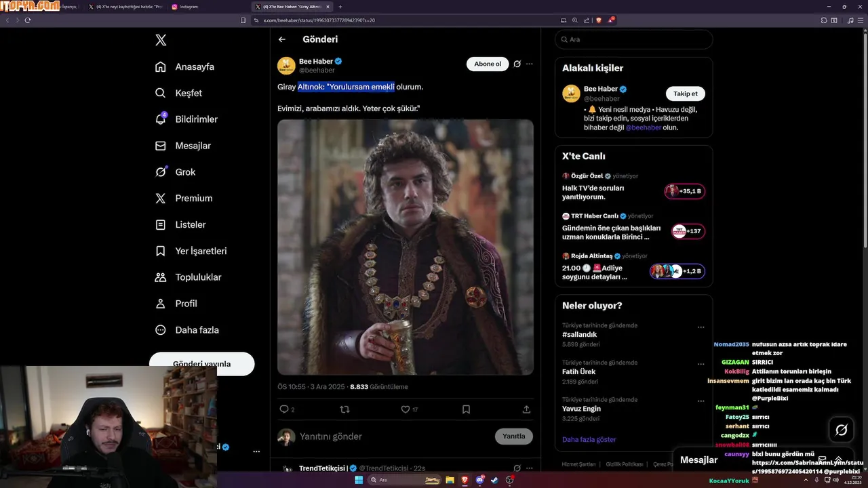Open the post's portrait image
This screenshot has height=488, width=868.
406,247
